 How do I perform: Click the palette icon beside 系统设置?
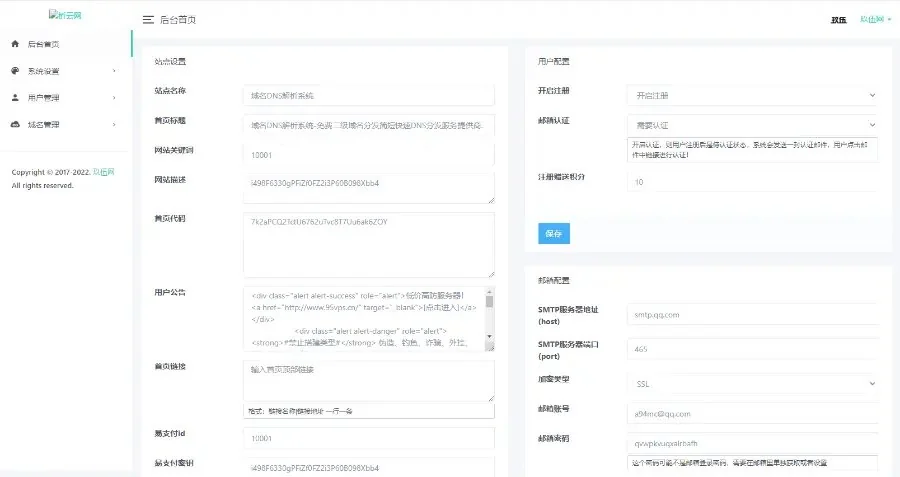coord(15,71)
